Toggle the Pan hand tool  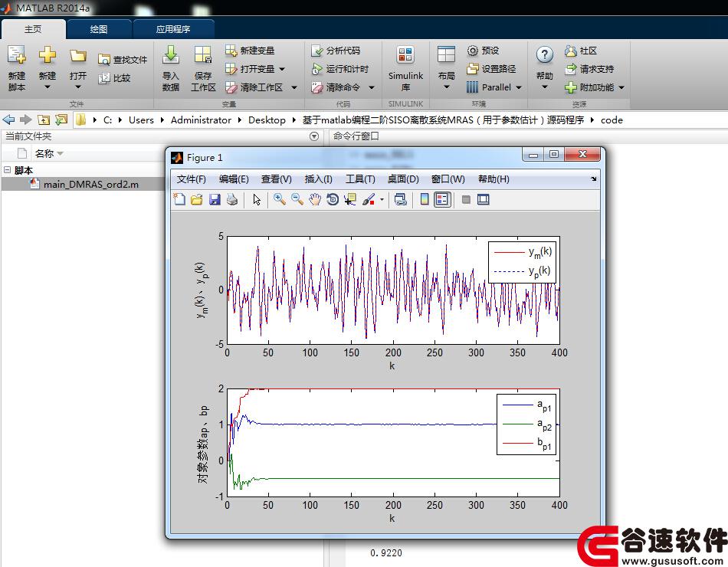(x=315, y=200)
